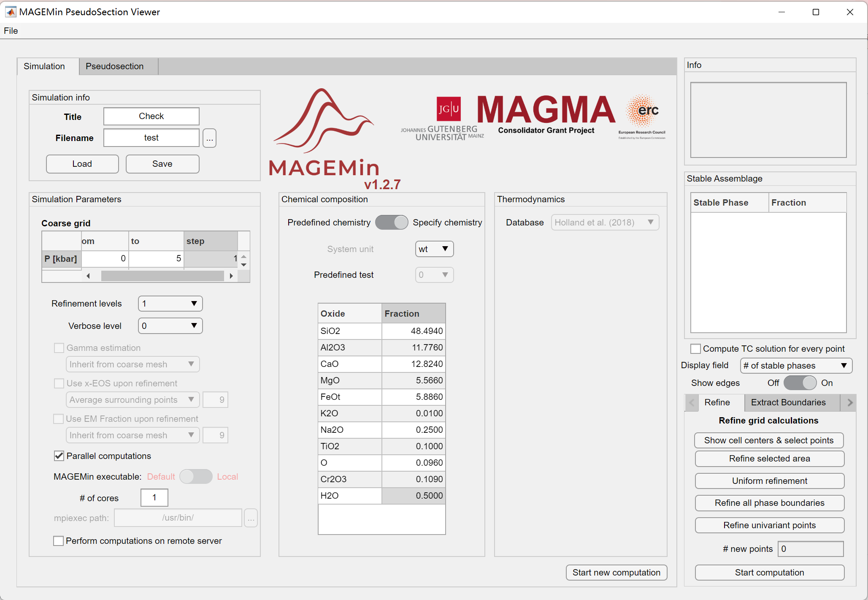Click the right chevron beside Extract Boundaries
Image resolution: width=868 pixels, height=600 pixels.
coord(849,402)
